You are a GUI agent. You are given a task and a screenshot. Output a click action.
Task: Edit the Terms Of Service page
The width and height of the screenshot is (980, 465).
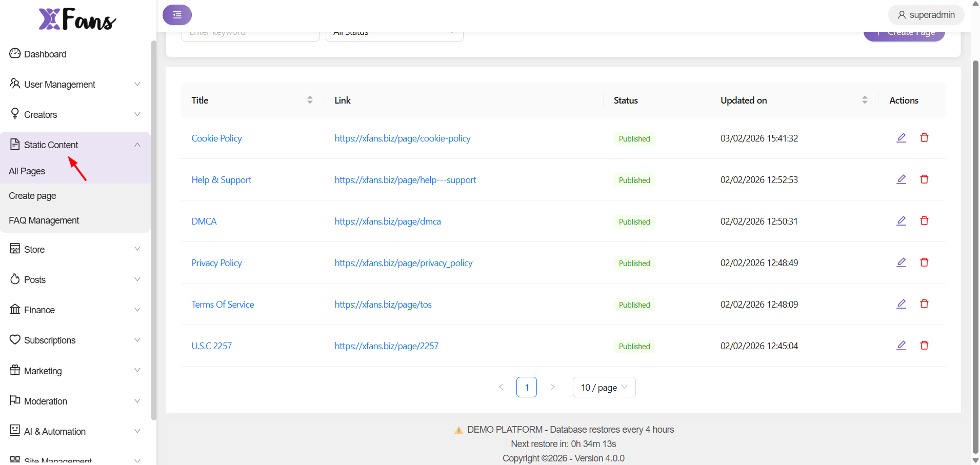click(x=901, y=304)
